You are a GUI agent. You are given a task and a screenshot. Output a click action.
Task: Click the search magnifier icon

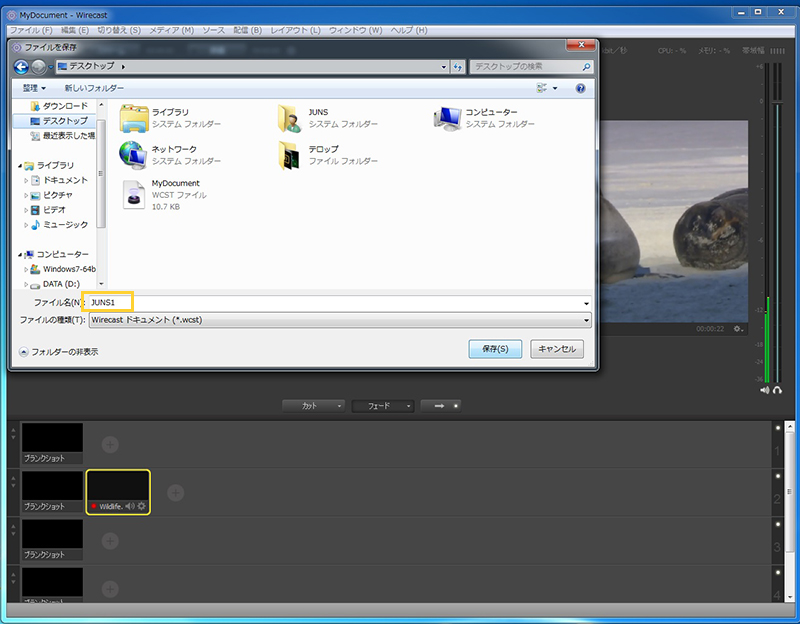click(x=586, y=67)
